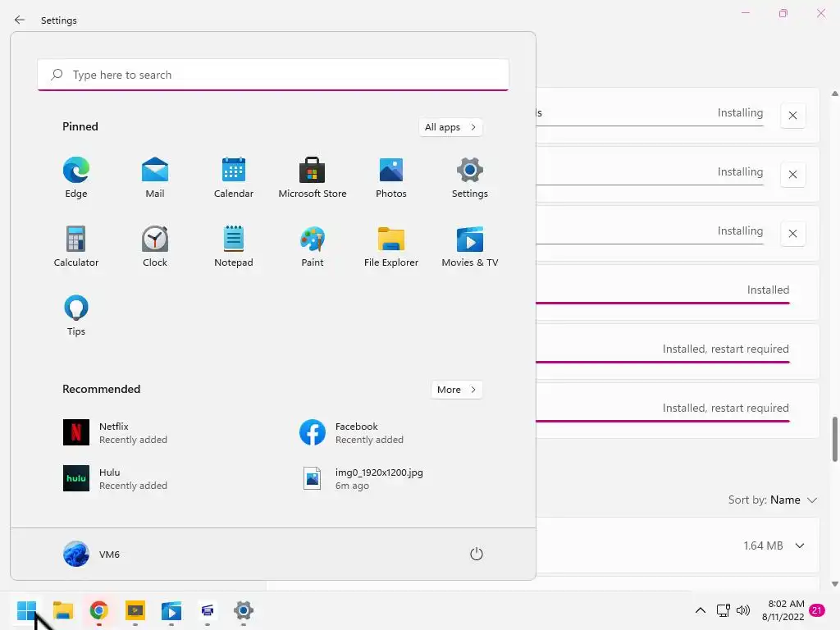This screenshot has width=840, height=630.
Task: Show hidden system tray icons
Action: [x=701, y=610]
